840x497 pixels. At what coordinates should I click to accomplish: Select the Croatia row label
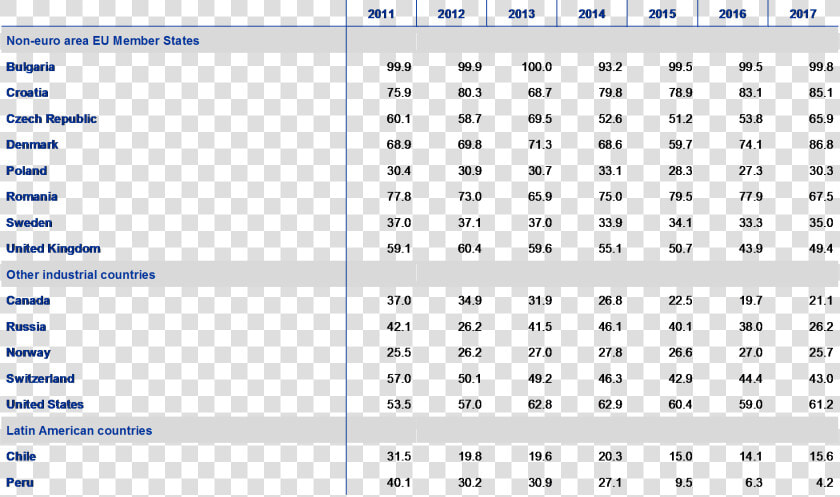[x=27, y=93]
